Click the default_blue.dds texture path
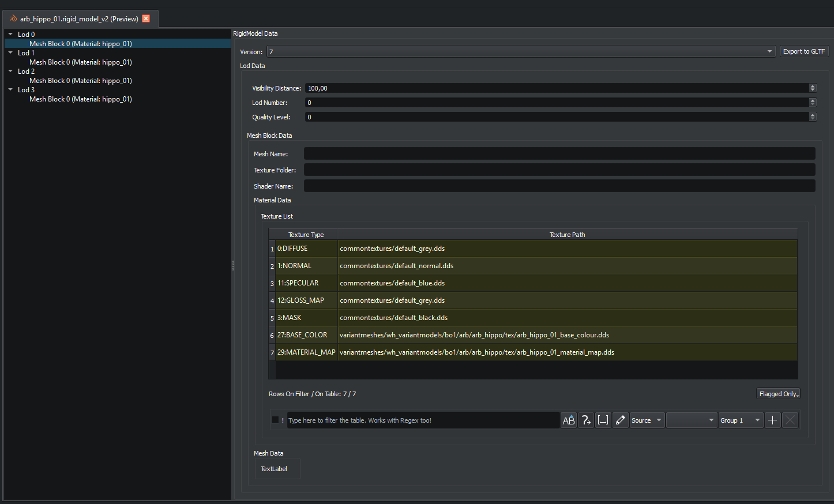Image resolution: width=834 pixels, height=504 pixels. tap(568, 283)
